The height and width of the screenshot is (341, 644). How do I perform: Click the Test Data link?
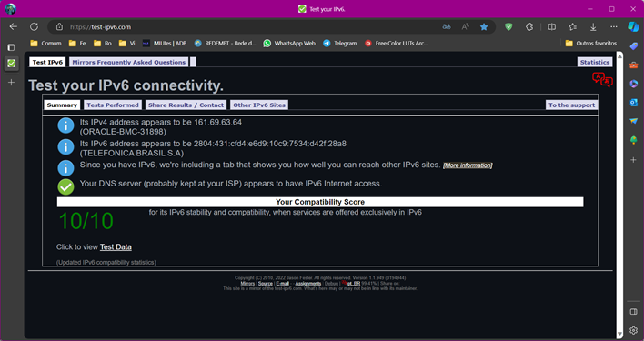[116, 247]
